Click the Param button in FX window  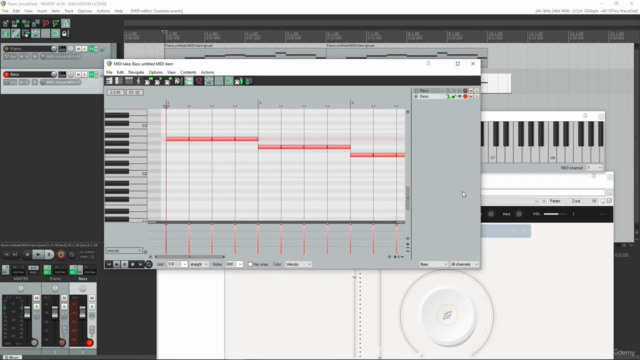pyautogui.click(x=555, y=201)
